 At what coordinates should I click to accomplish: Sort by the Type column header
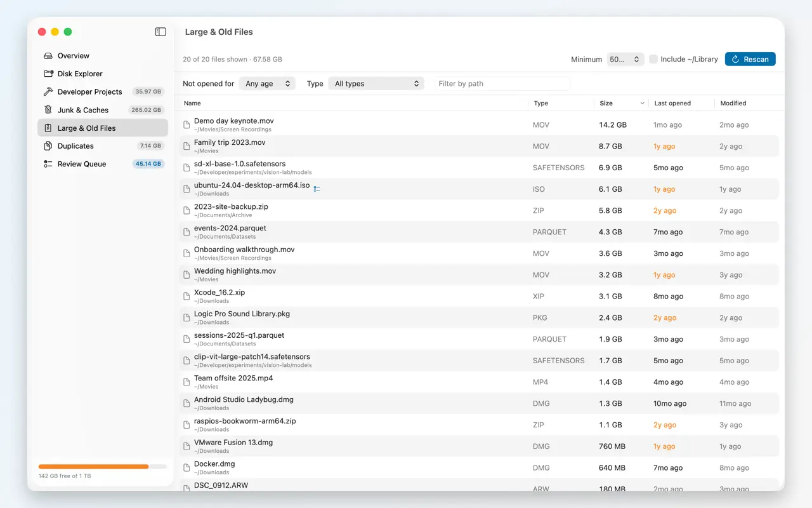point(561,103)
